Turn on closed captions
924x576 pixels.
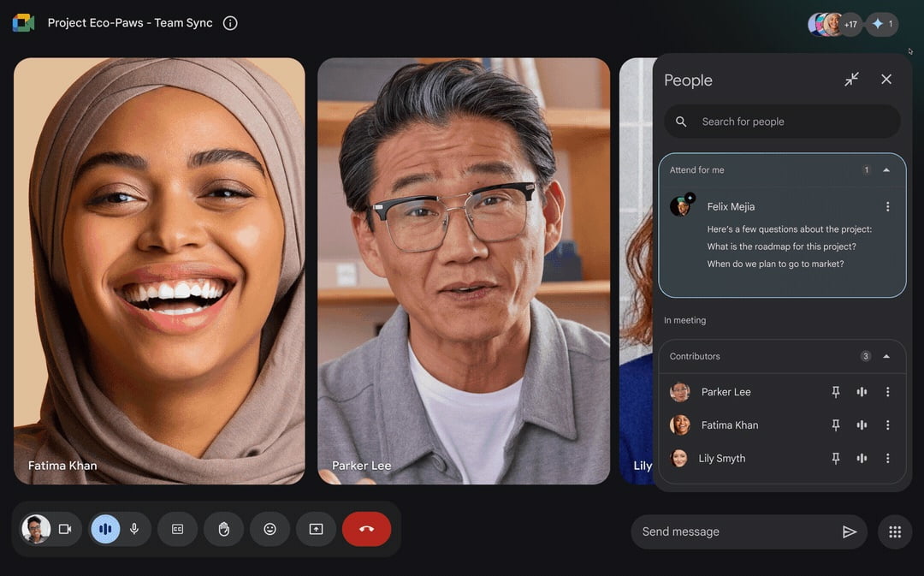177,529
